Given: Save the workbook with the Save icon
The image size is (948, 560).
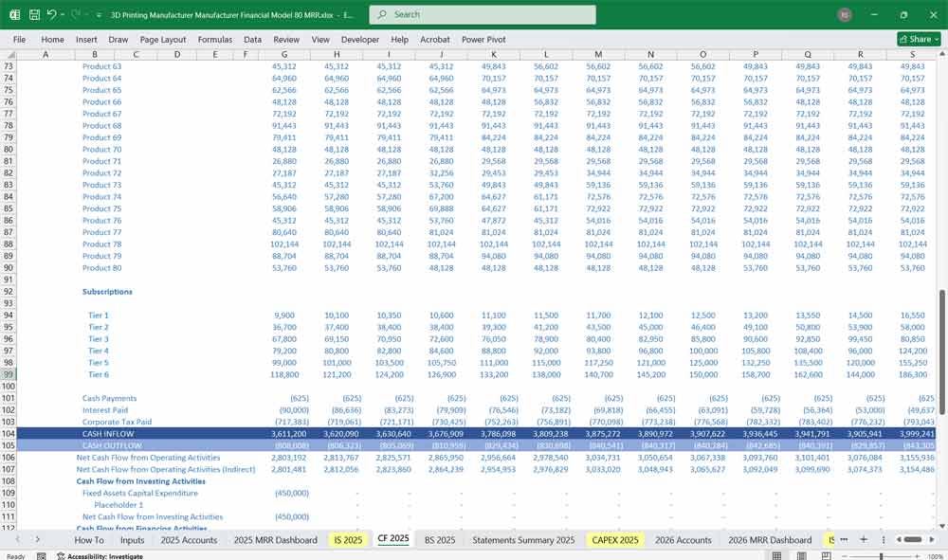Looking at the screenshot, I should 34,14.
